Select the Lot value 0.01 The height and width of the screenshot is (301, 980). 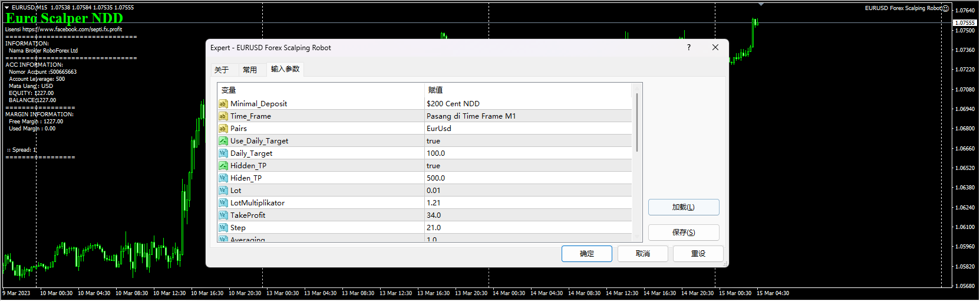(x=527, y=191)
